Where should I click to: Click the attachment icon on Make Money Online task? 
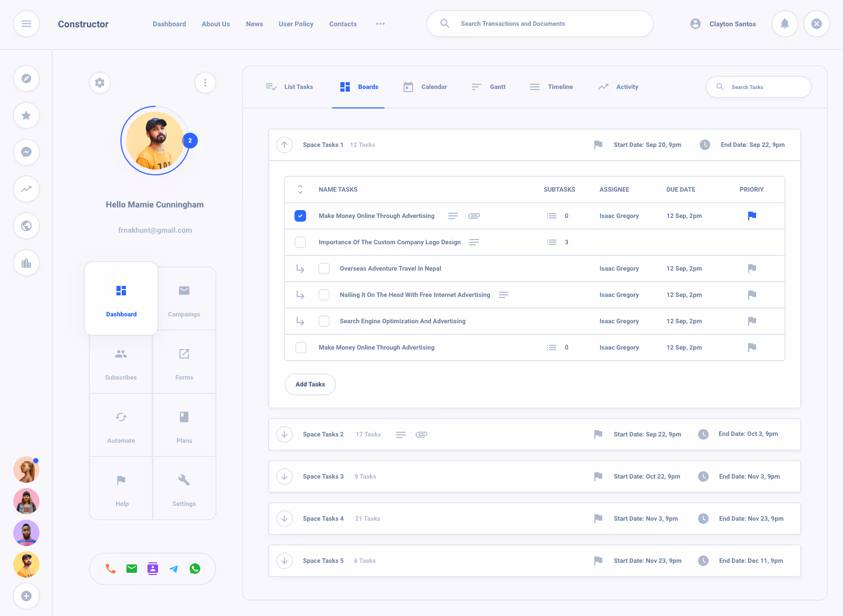pyautogui.click(x=474, y=216)
